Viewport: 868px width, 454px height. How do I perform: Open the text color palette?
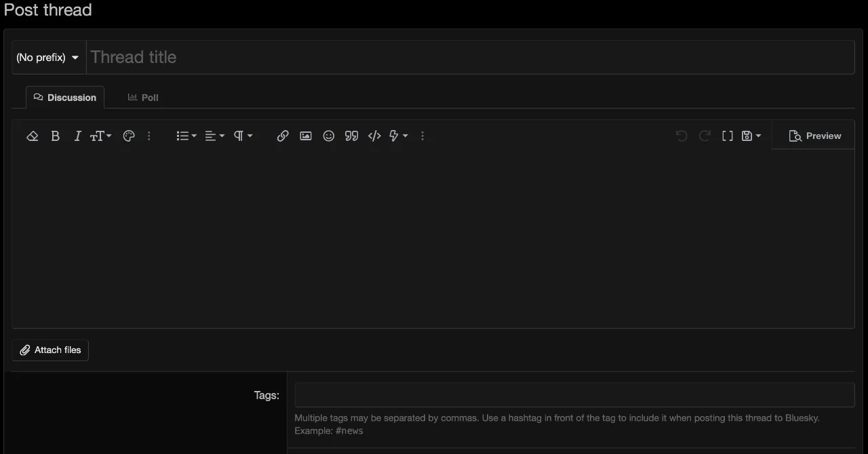(x=129, y=136)
